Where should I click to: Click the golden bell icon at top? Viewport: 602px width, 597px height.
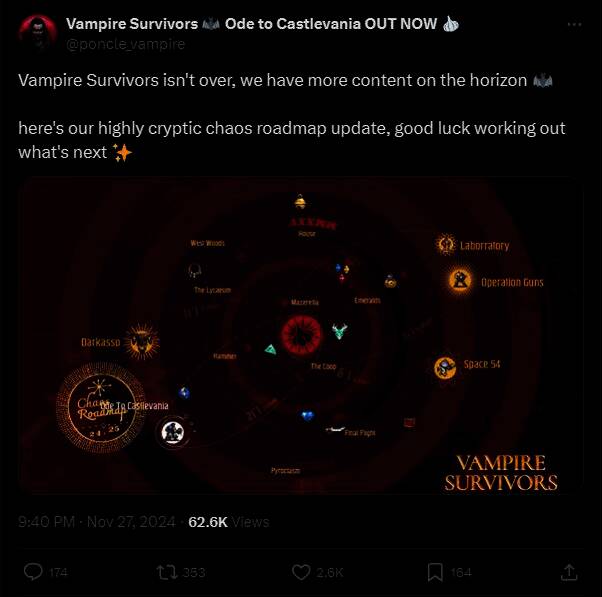coord(300,202)
